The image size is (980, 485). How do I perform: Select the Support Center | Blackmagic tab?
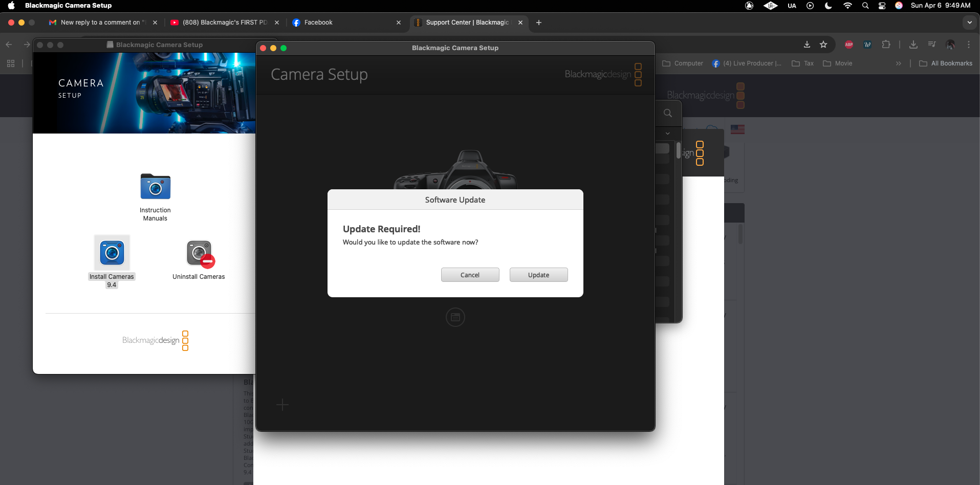tap(467, 23)
